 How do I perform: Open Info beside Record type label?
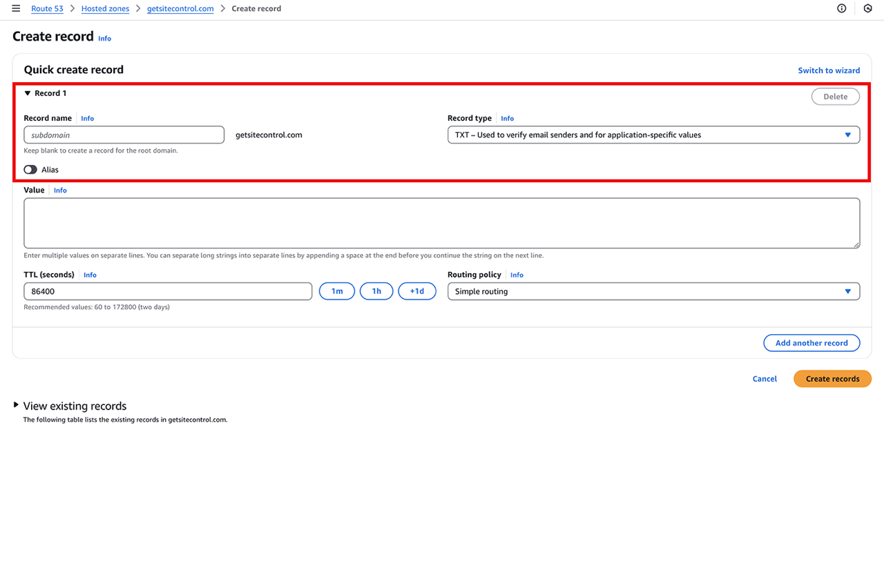coord(507,119)
